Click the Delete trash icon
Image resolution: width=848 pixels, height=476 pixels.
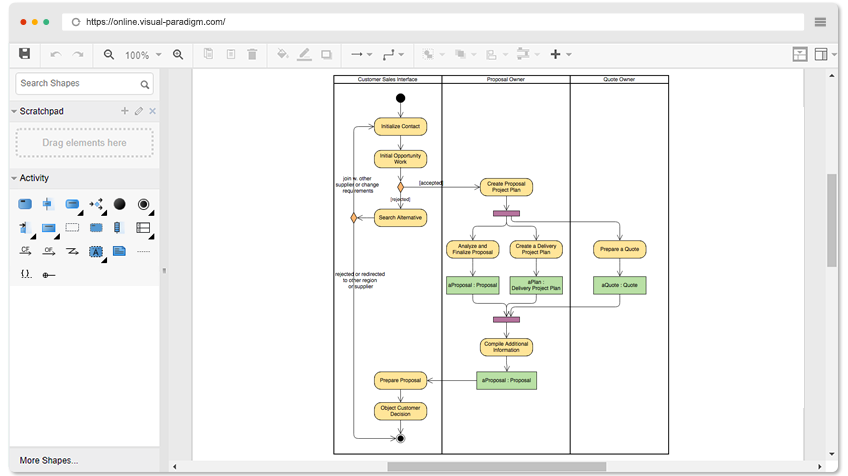coord(252,54)
